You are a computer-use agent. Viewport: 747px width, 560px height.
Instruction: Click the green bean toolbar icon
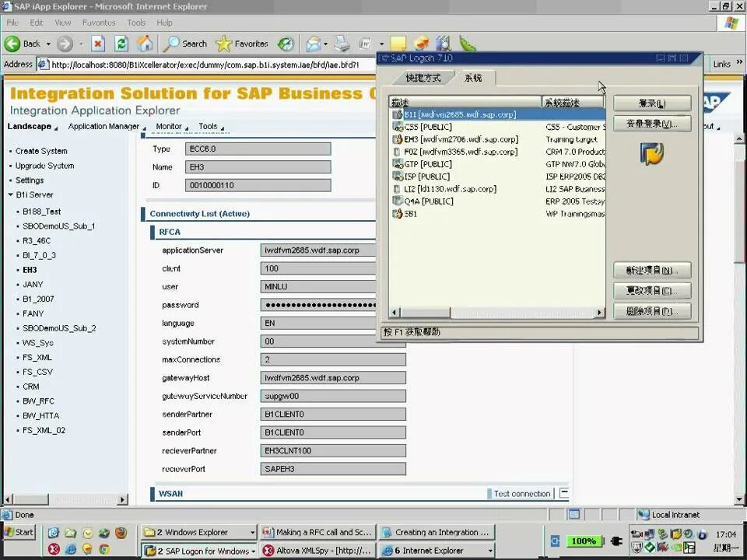pyautogui.click(x=468, y=44)
